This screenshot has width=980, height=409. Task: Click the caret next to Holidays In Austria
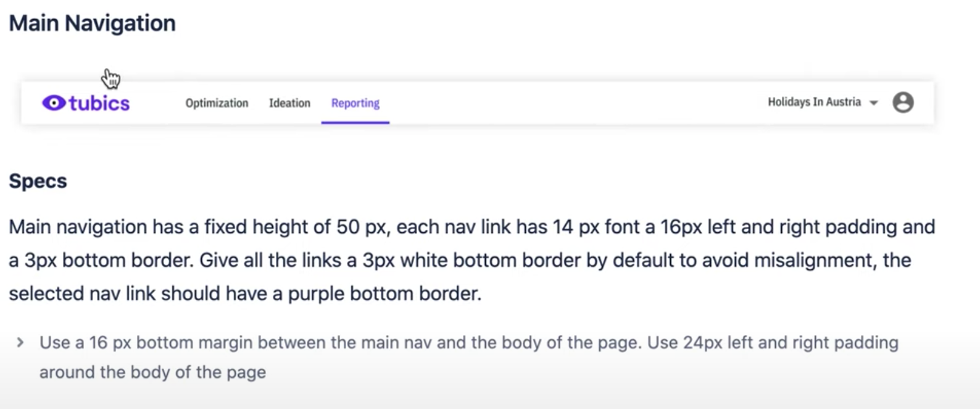point(873,103)
